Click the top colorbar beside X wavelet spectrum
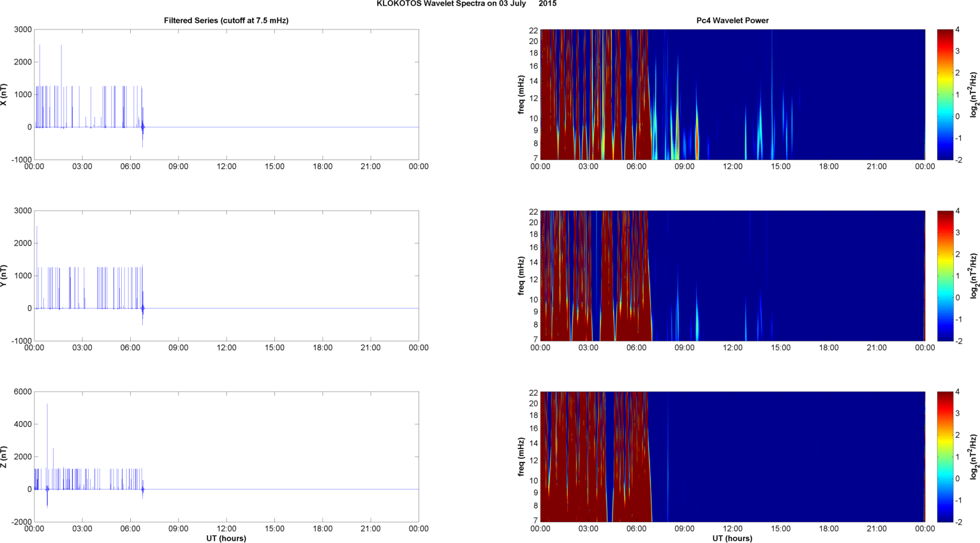 click(946, 94)
